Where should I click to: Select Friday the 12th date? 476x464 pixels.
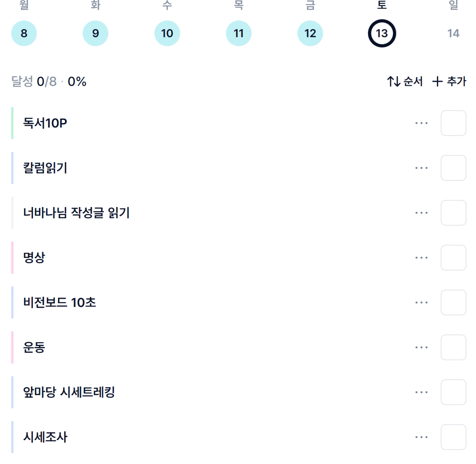pyautogui.click(x=310, y=33)
